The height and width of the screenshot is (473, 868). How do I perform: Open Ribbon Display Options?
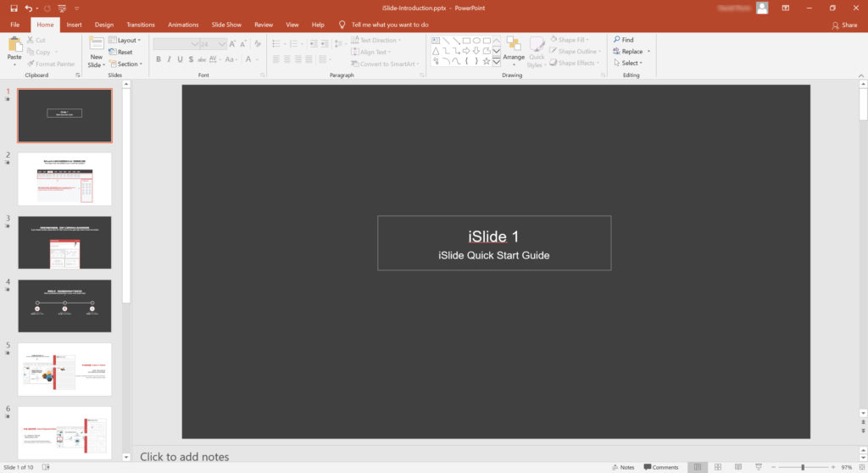[x=786, y=8]
